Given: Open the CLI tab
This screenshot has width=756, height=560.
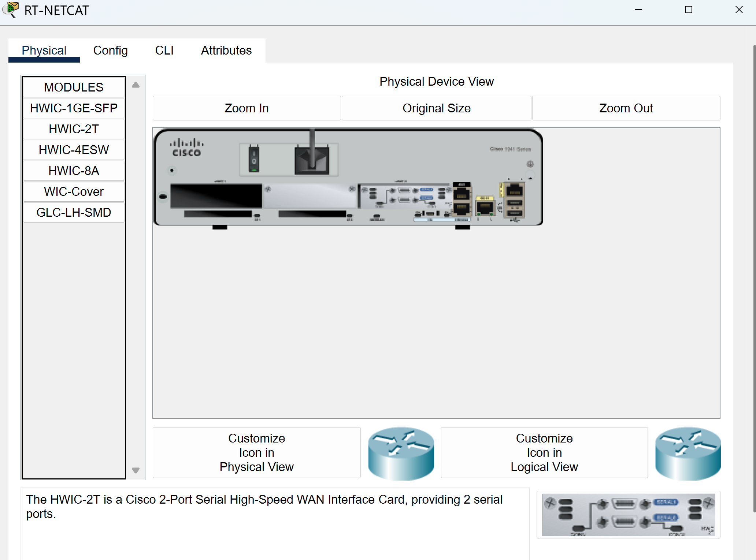Looking at the screenshot, I should pyautogui.click(x=164, y=51).
